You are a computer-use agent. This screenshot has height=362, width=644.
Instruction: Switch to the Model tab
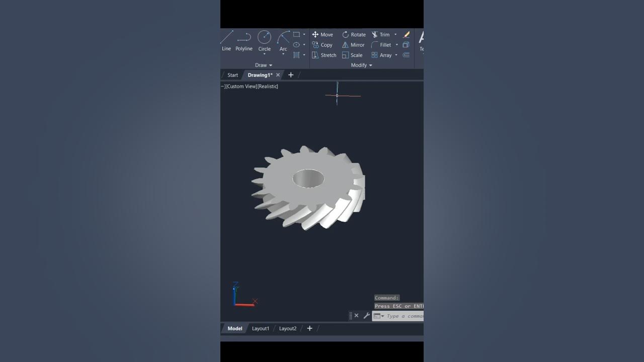pyautogui.click(x=235, y=328)
